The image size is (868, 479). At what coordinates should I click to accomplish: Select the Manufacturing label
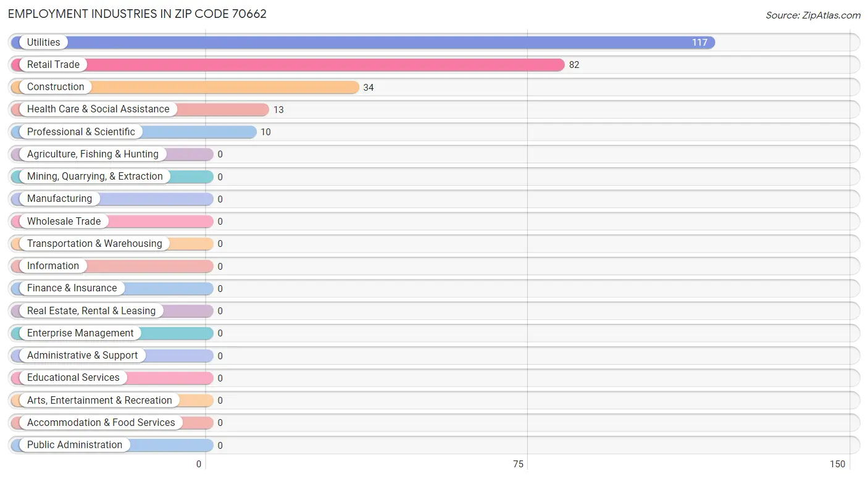(x=59, y=199)
